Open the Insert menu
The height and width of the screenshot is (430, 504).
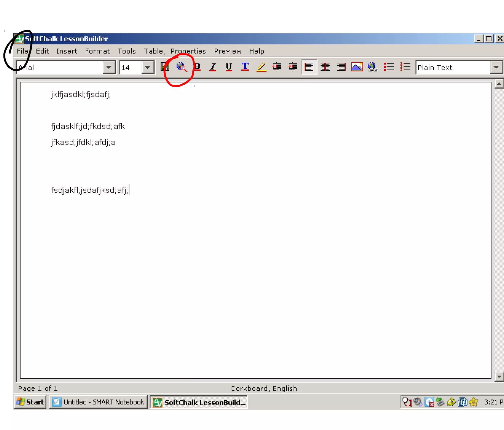click(66, 51)
